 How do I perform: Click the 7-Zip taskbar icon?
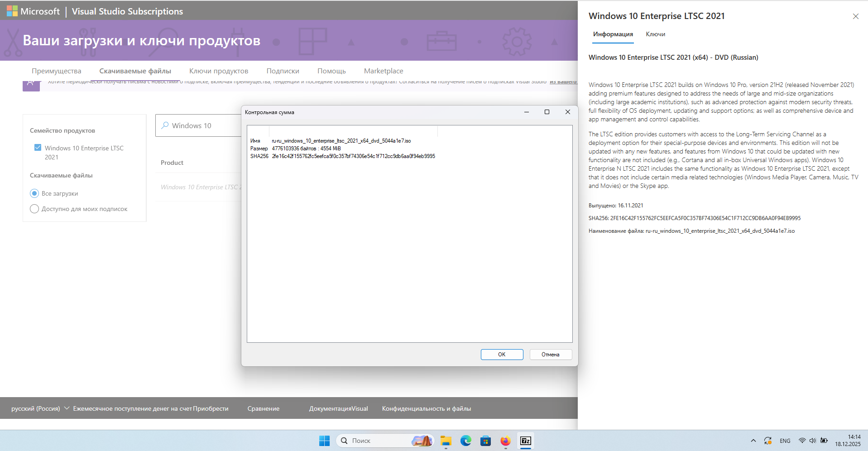[525, 441]
